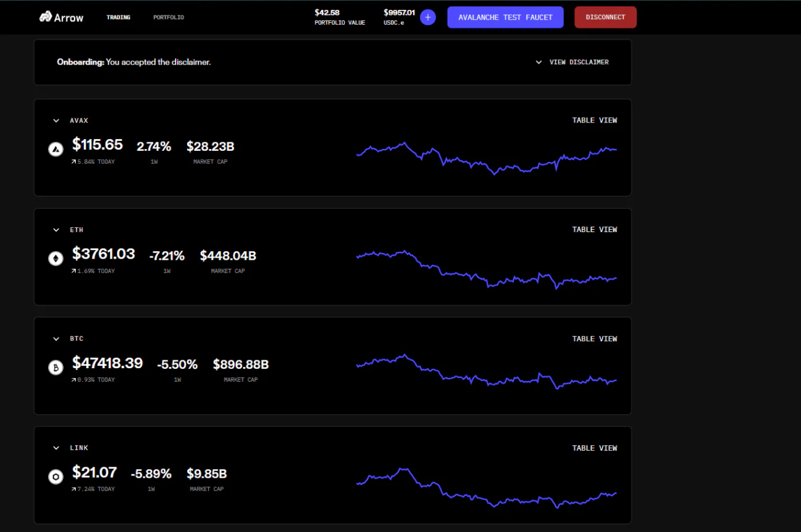Click the ETH coin icon
This screenshot has width=801, height=532.
[x=56, y=258]
